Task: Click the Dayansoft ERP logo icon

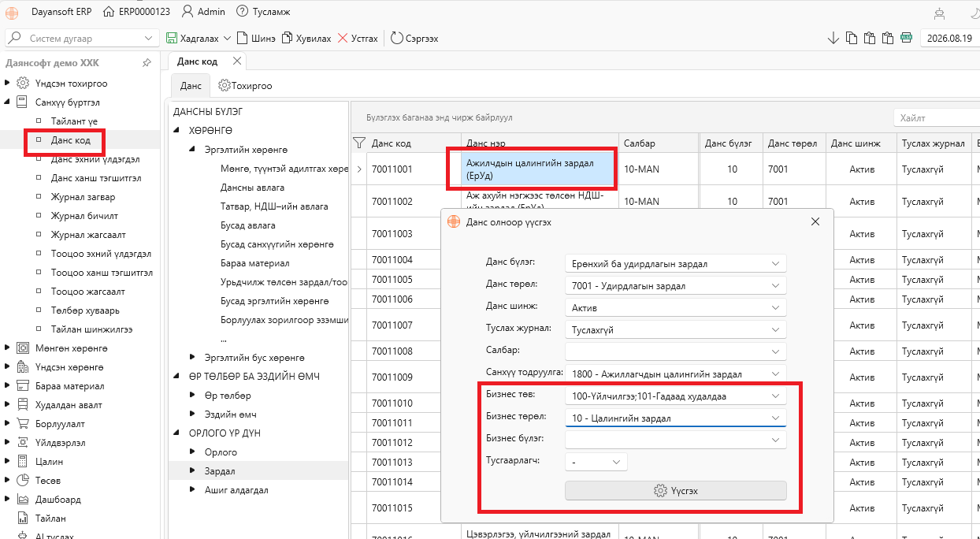Action: tap(12, 12)
